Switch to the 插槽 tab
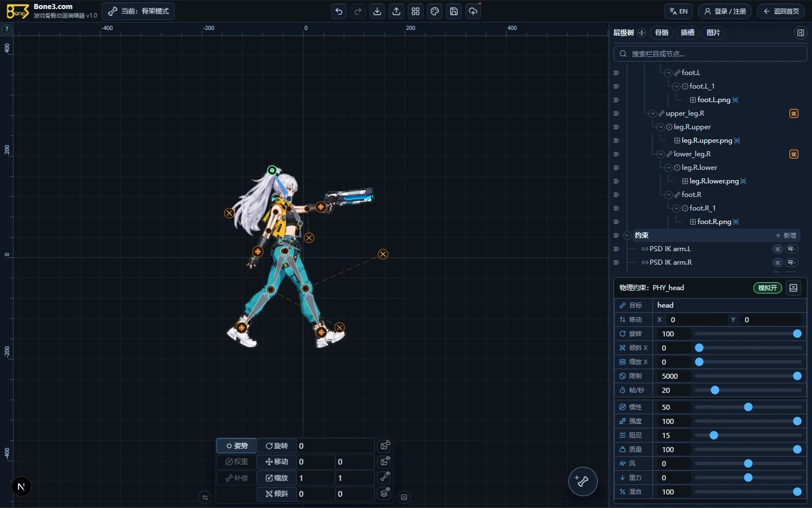This screenshot has width=812, height=508. click(687, 33)
